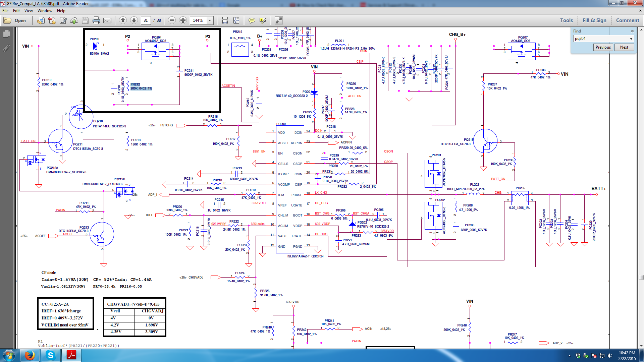Click the page number input field
This screenshot has height=362, width=644.
point(146,20)
